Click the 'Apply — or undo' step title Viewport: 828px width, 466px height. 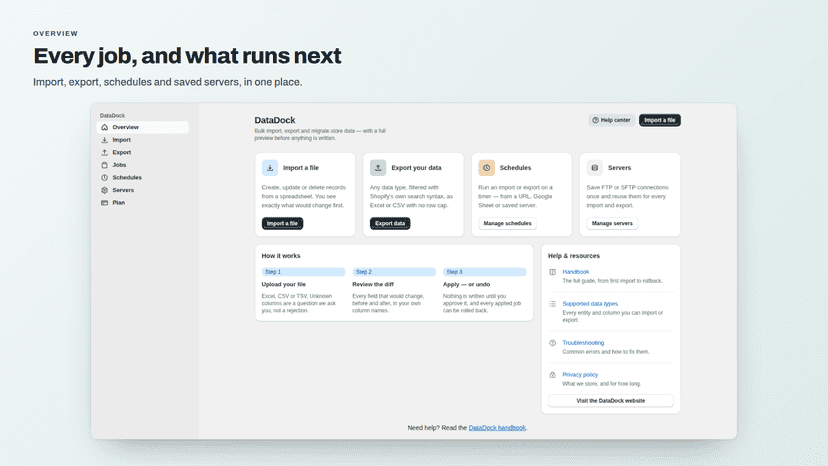coord(466,284)
